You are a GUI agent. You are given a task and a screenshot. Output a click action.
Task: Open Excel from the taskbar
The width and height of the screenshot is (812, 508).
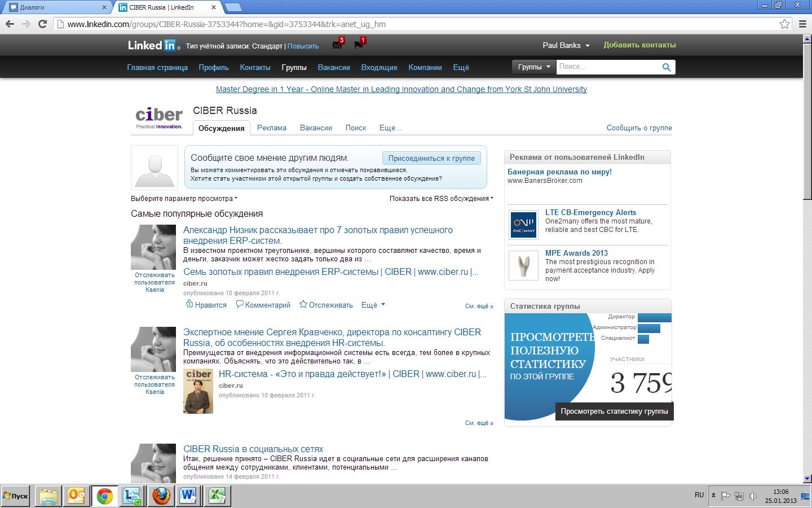[x=217, y=496]
